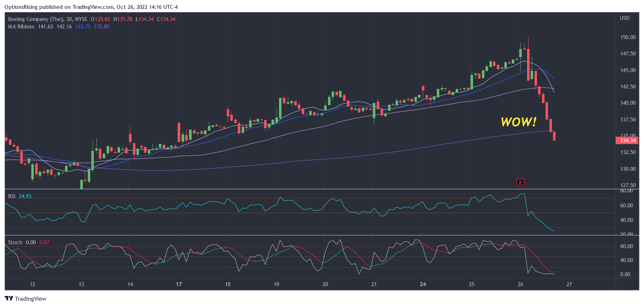Click the earnings E marker icon

point(520,183)
